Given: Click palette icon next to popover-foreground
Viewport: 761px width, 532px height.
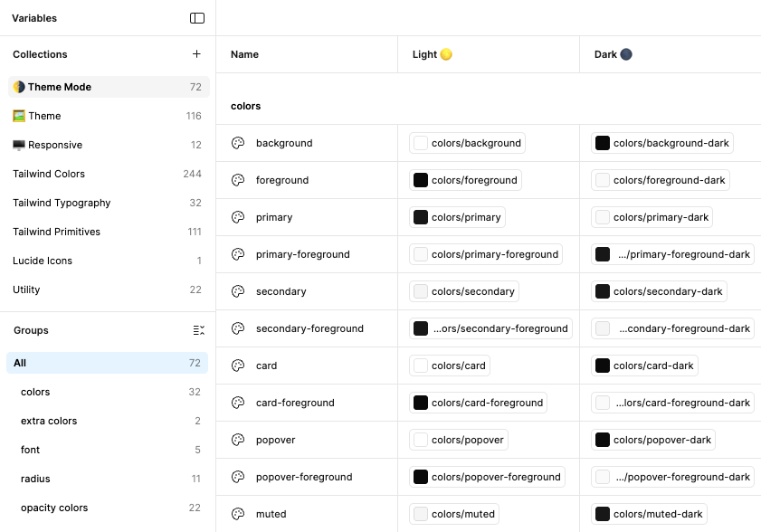Looking at the screenshot, I should (x=238, y=477).
